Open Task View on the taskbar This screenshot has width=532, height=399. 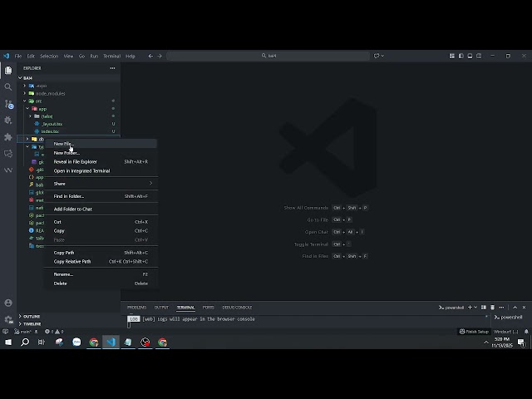42,342
